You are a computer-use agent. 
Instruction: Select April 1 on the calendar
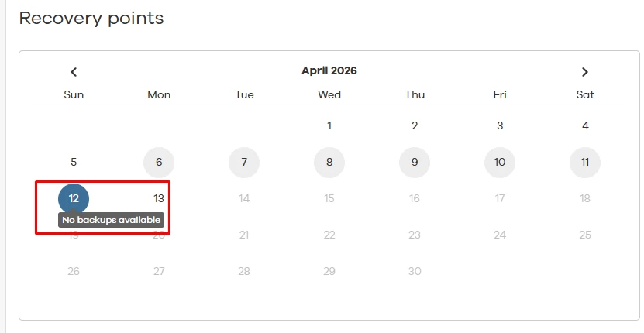(x=329, y=125)
